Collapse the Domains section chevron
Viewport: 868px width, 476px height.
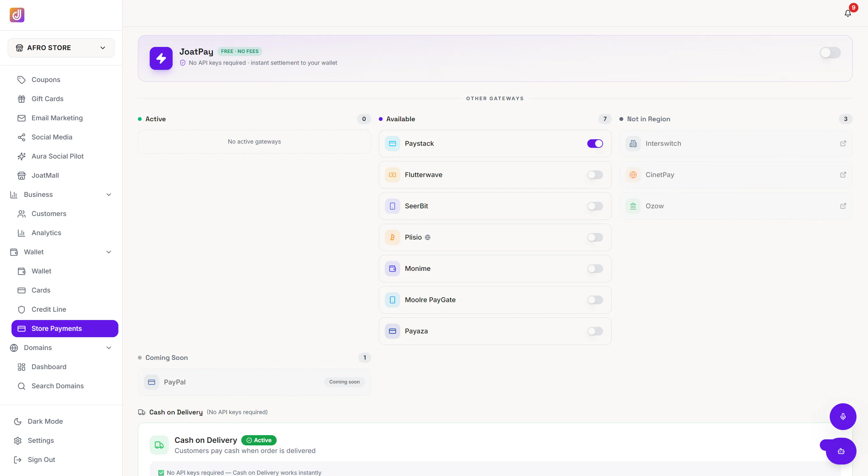[x=109, y=348]
